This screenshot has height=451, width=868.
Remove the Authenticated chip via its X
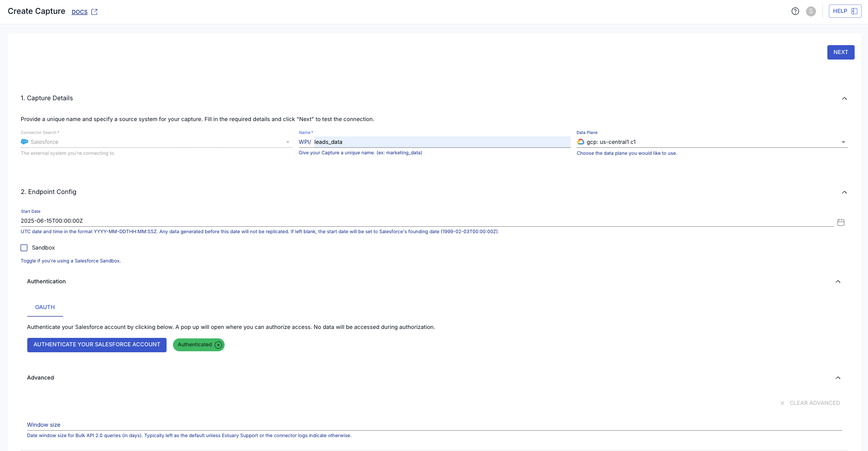218,345
